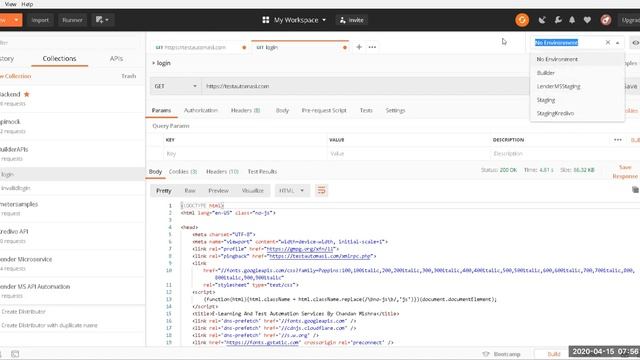Screen dimensions: 640x360
Task: Click the new window icon button
Action: click(102, 20)
